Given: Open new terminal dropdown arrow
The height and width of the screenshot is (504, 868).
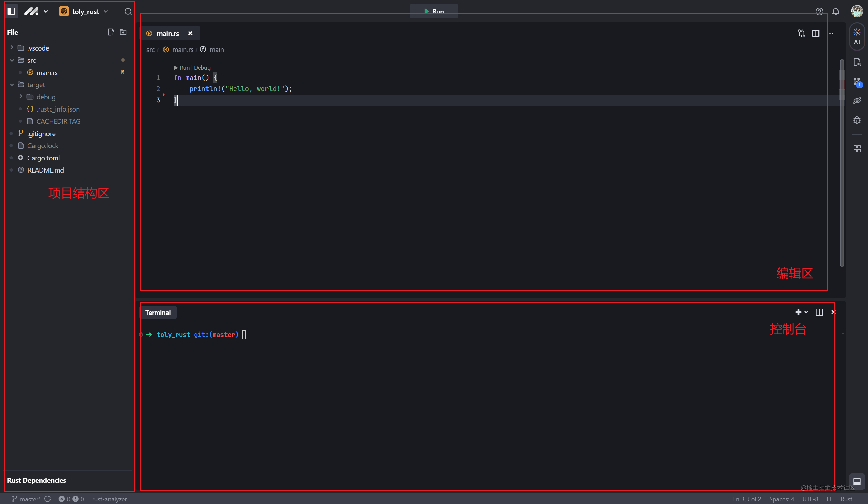Looking at the screenshot, I should pyautogui.click(x=806, y=312).
